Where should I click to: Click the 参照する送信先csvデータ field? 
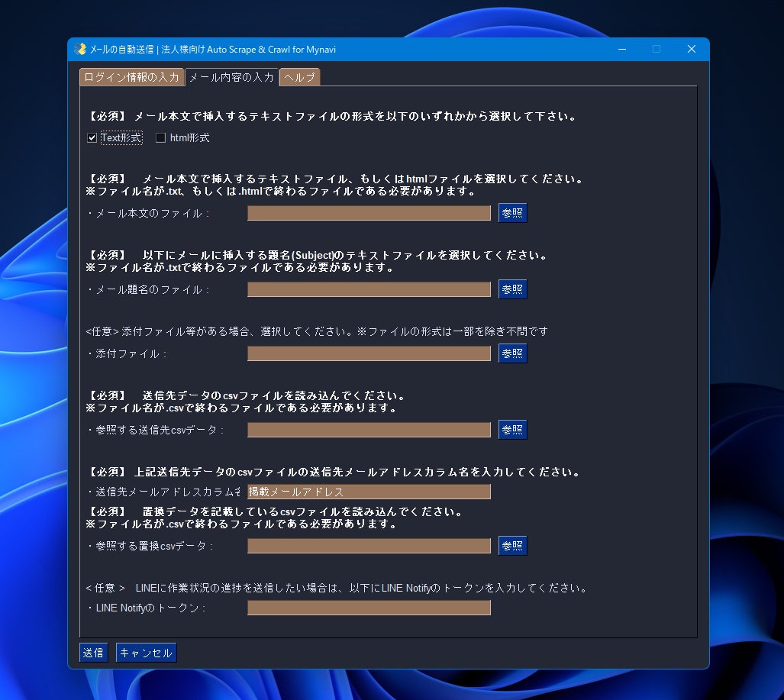369,430
